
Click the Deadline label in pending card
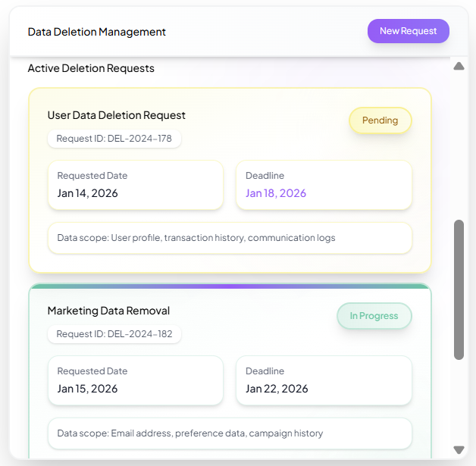point(265,176)
